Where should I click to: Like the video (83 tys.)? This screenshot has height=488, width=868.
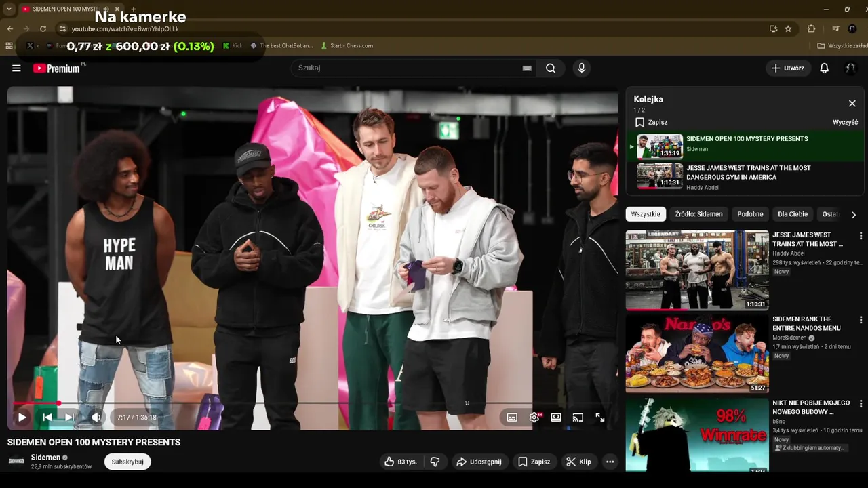(x=400, y=462)
